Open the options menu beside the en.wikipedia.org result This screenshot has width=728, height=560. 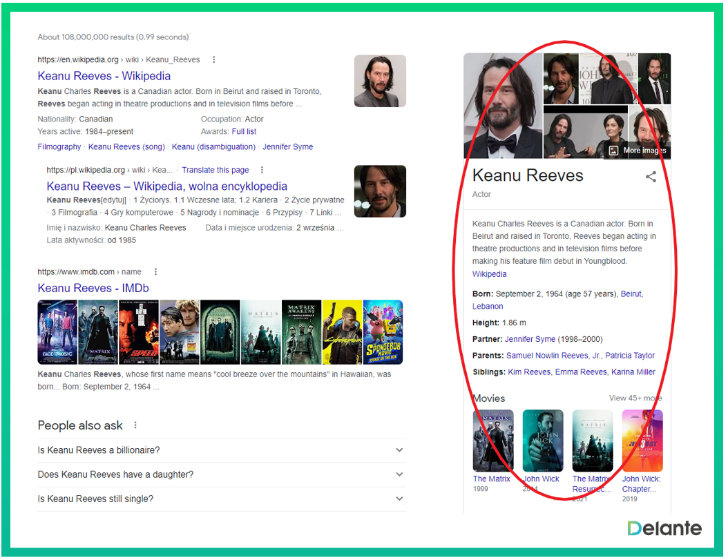click(x=213, y=59)
